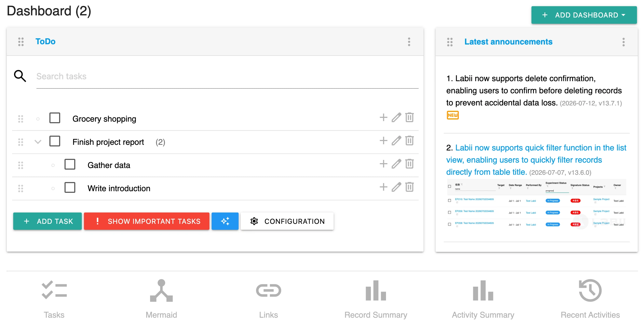Check the Grocery shopping checkbox
The width and height of the screenshot is (644, 329).
pyautogui.click(x=55, y=118)
